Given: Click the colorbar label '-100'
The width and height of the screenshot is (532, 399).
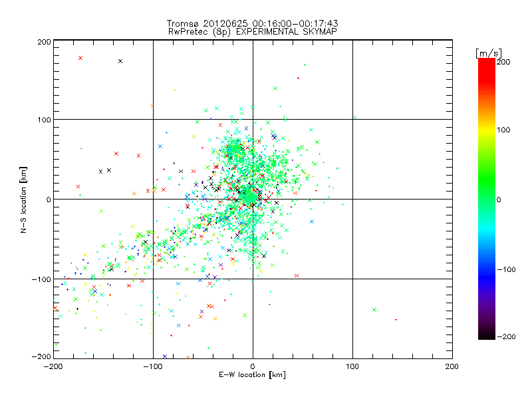Looking at the screenshot, I should coord(506,270).
